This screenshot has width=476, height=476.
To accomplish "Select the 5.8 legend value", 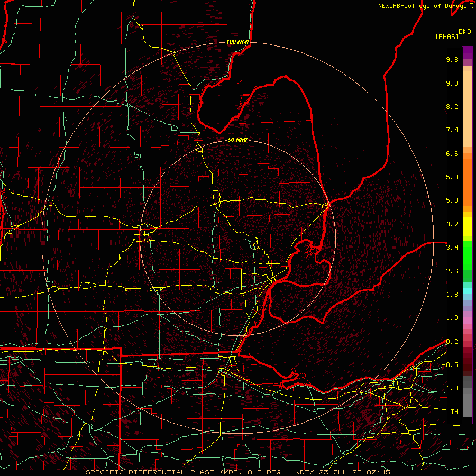I will tap(452, 177).
